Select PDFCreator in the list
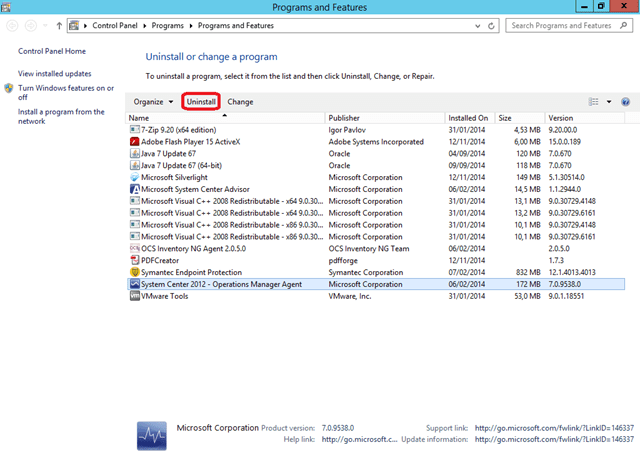640x455 pixels. (x=376, y=260)
